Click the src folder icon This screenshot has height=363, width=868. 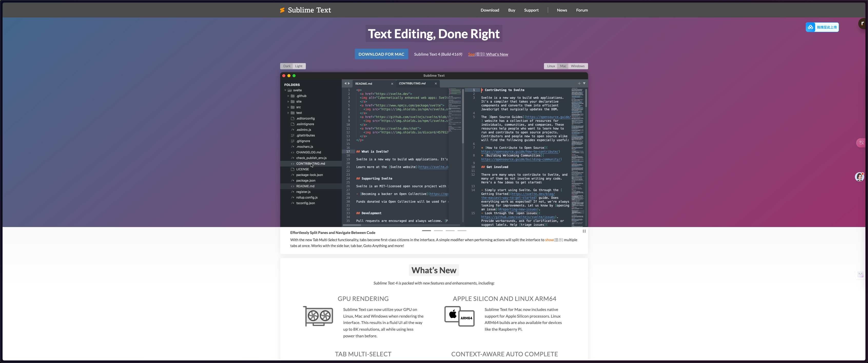[x=292, y=107]
